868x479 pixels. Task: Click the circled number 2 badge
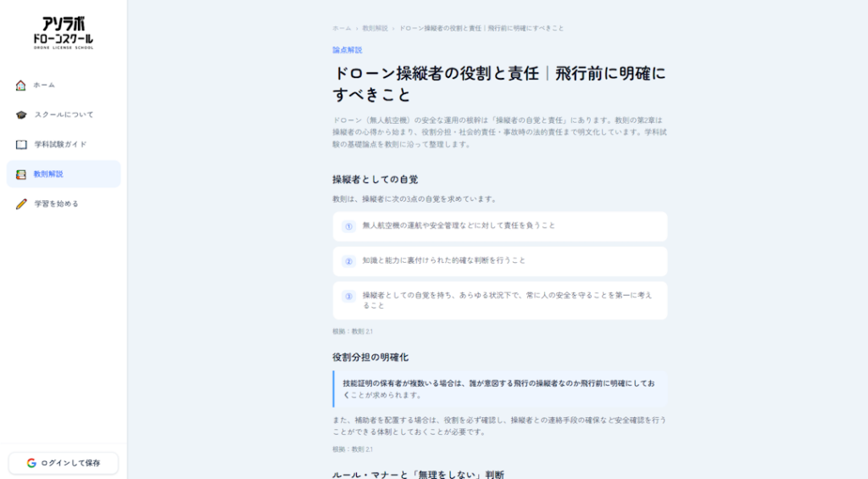click(x=348, y=261)
